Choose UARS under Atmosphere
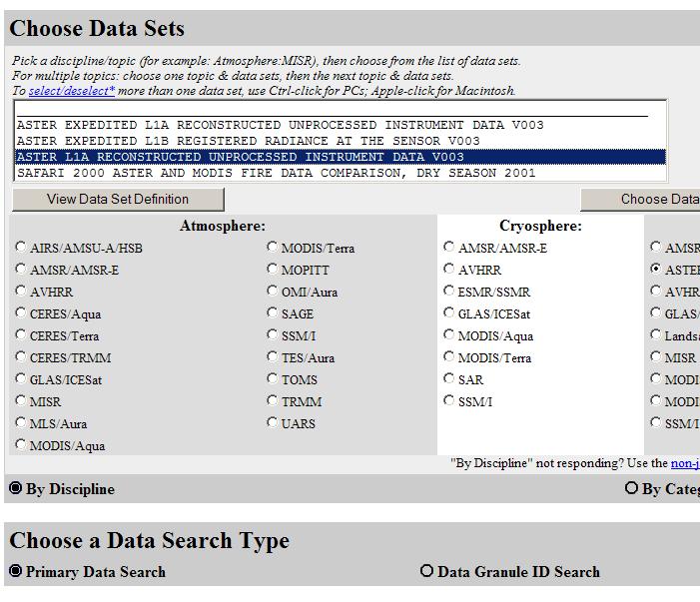700x602 pixels. (273, 423)
